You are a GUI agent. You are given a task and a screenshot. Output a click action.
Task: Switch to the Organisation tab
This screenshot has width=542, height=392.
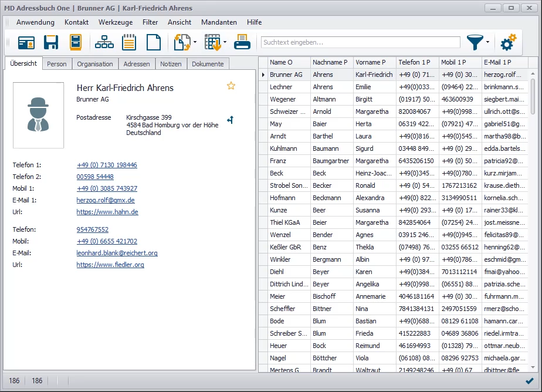(95, 64)
